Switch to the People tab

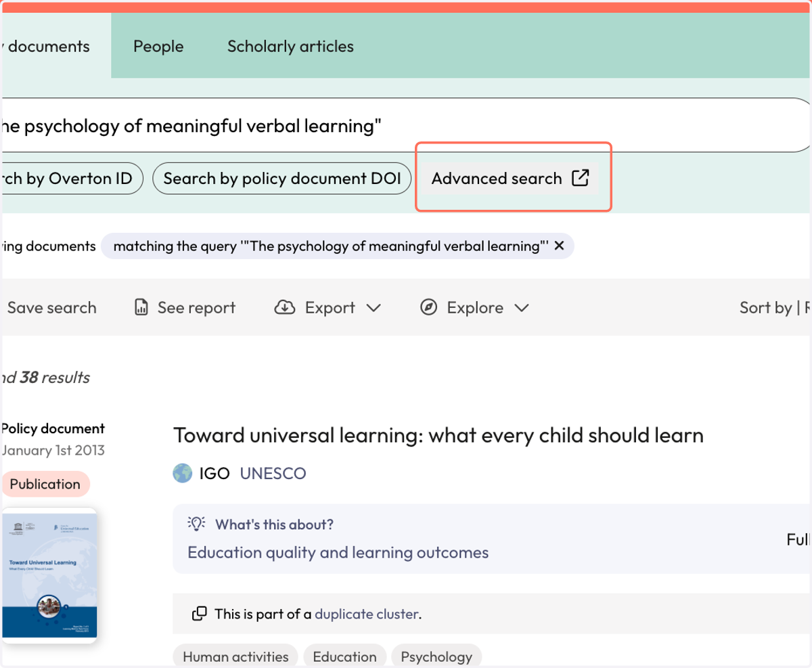pos(158,46)
